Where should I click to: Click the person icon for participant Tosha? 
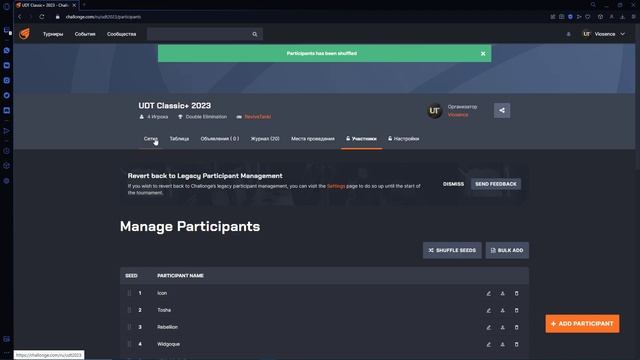[502, 311]
